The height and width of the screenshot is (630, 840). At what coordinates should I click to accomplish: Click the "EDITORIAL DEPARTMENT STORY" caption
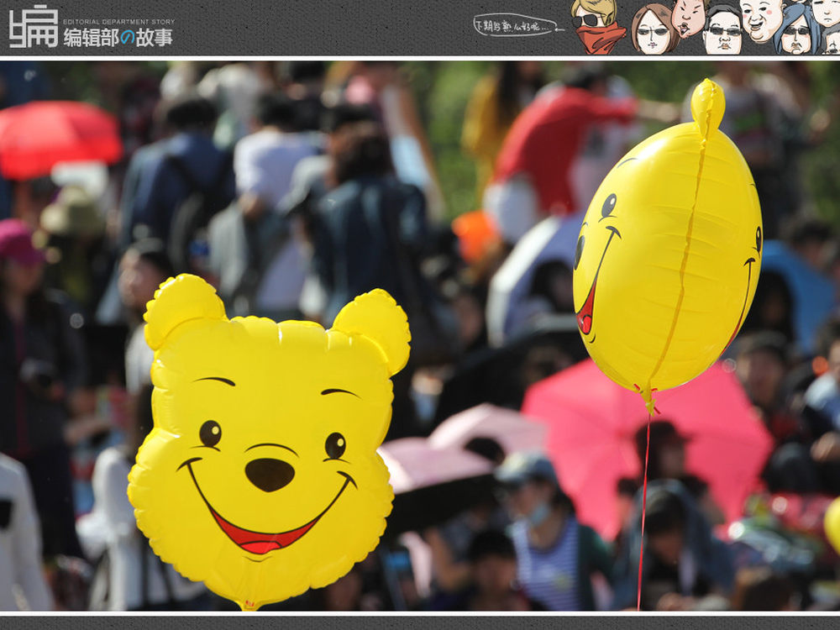pos(119,22)
